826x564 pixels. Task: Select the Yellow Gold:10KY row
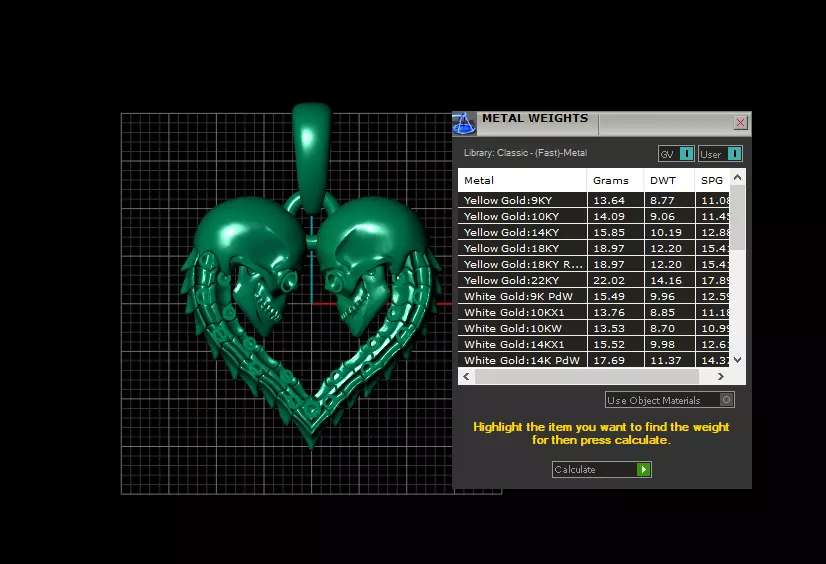[x=594, y=216]
